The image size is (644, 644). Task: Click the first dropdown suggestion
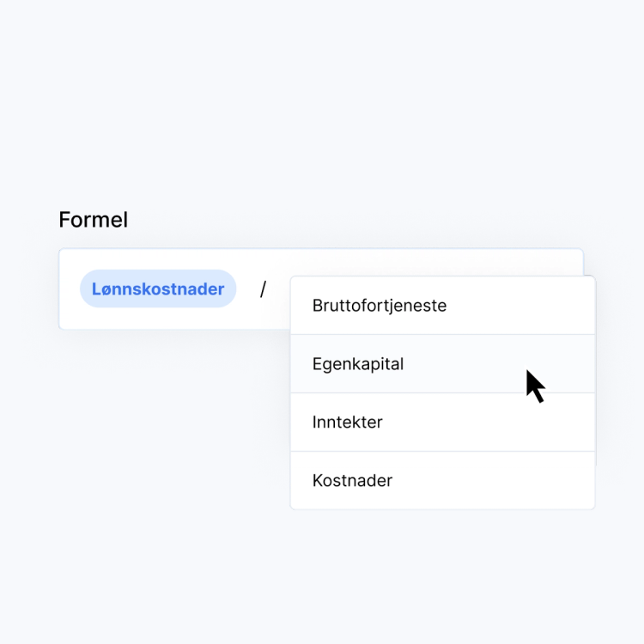click(380, 306)
